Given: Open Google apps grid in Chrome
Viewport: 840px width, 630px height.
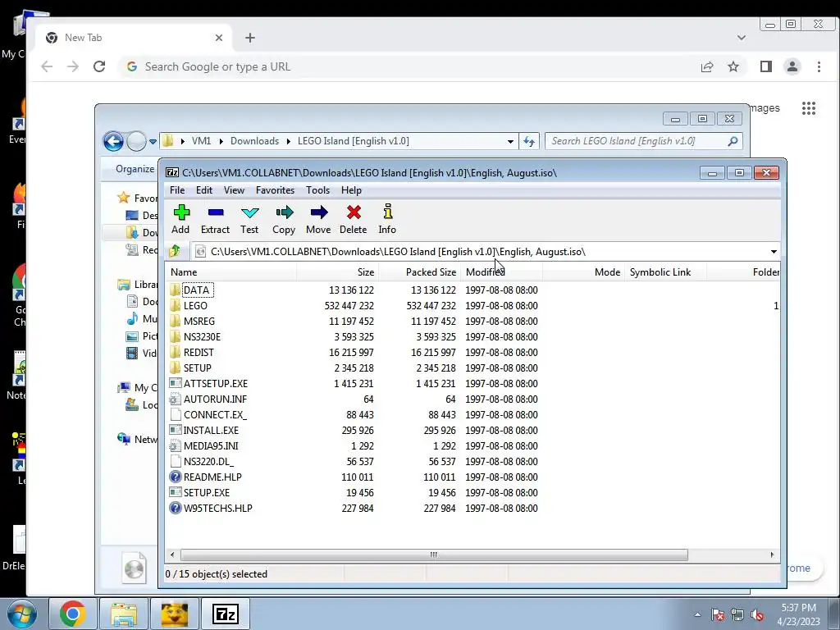Looking at the screenshot, I should (x=808, y=108).
